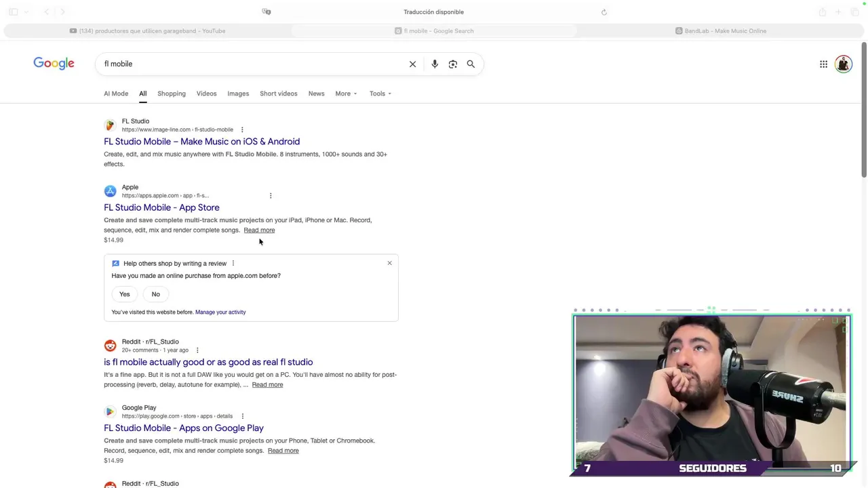The height and width of the screenshot is (488, 868).
Task: Answer No to the apple.com purchase question
Action: (x=156, y=294)
